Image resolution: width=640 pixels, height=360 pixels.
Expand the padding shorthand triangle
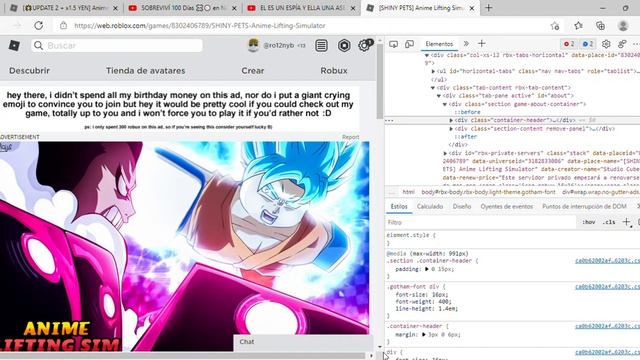click(427, 269)
